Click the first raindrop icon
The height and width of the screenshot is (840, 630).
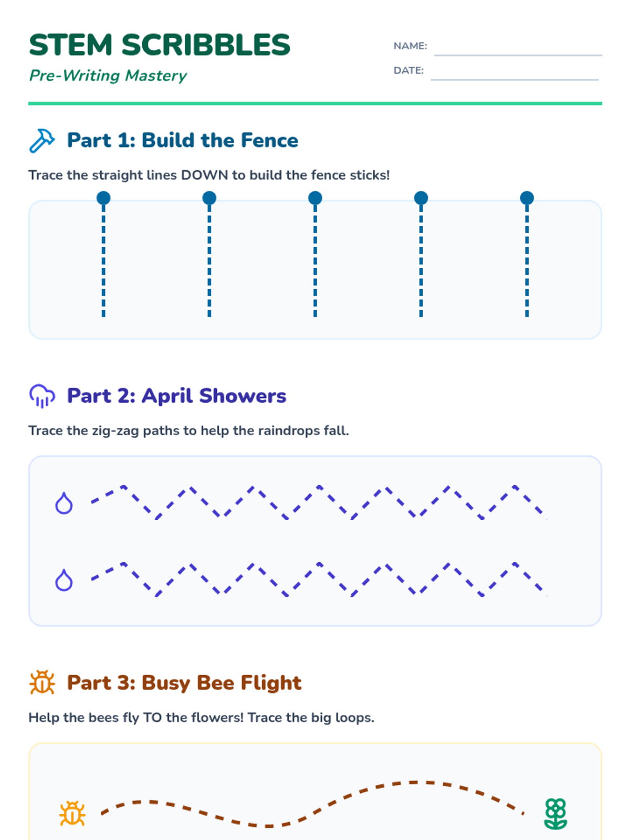coord(64,503)
